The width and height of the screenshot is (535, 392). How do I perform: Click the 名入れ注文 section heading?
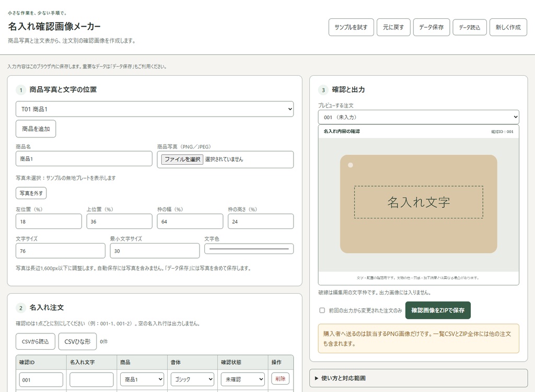coord(46,307)
